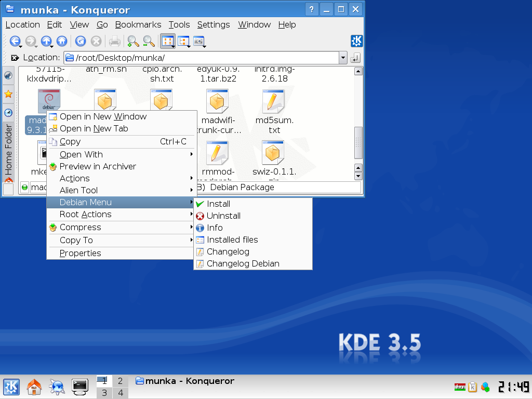Open the location history dropdown arrow
Viewport: 532px width, 399px height.
[x=343, y=58]
